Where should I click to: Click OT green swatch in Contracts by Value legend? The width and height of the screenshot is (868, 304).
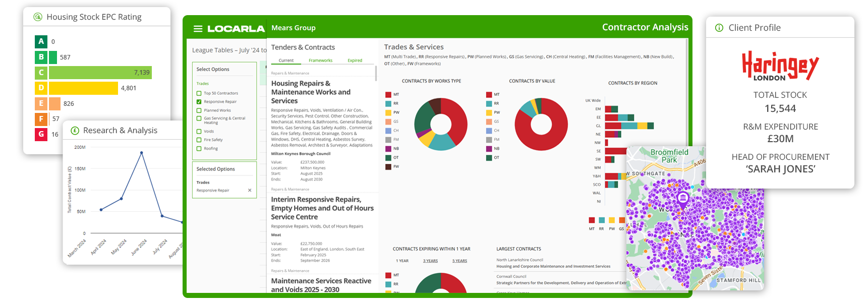coord(489,158)
